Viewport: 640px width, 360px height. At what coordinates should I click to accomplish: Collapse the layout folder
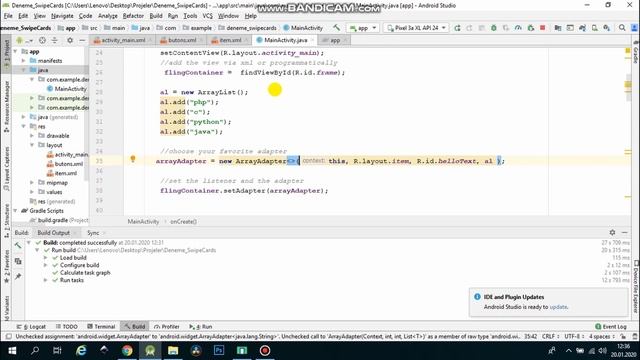click(x=32, y=145)
